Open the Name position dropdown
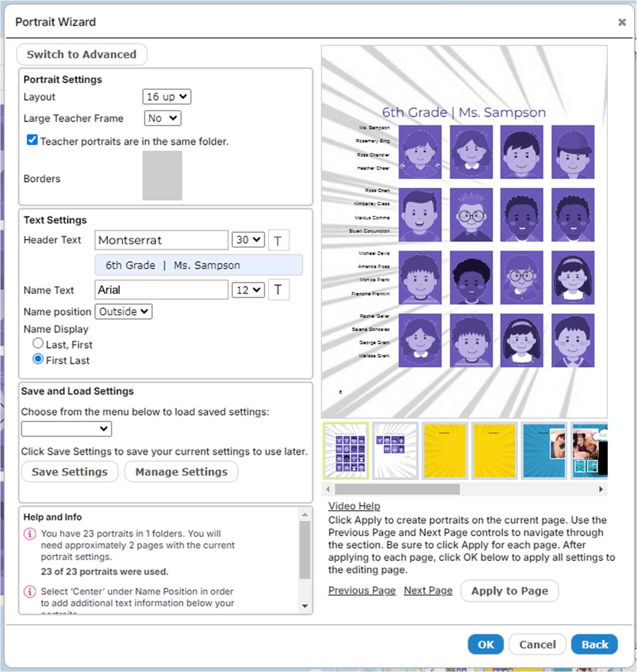 (124, 312)
